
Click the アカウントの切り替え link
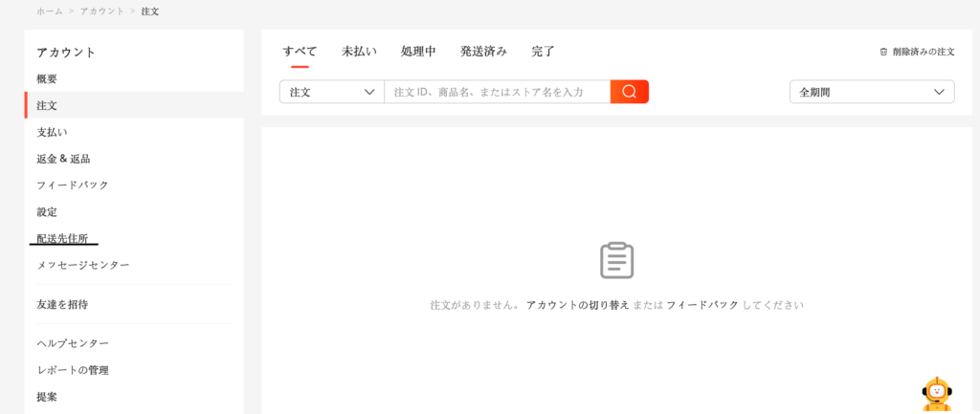coord(577,305)
